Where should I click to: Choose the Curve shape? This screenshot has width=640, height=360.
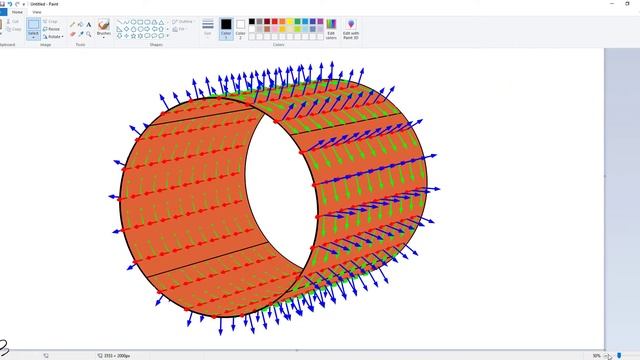[x=126, y=22]
